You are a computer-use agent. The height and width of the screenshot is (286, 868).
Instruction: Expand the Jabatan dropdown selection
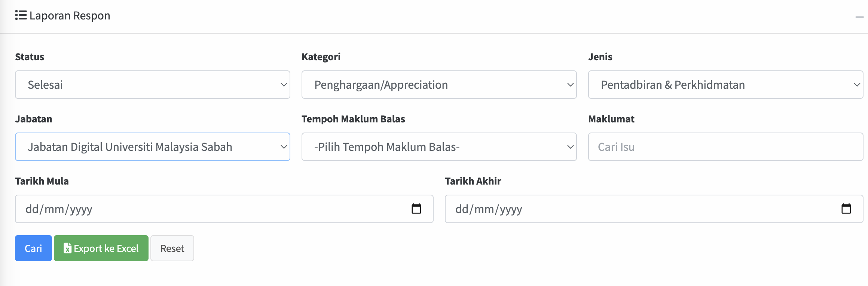pyautogui.click(x=152, y=147)
